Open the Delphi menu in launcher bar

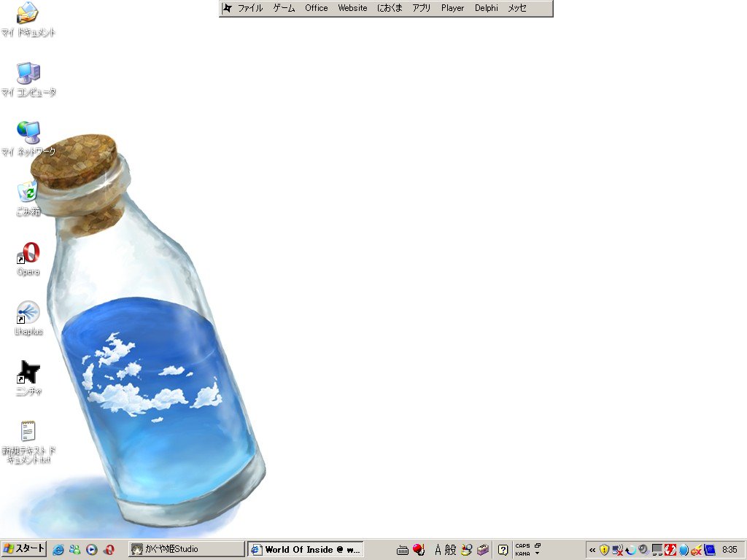pos(487,8)
